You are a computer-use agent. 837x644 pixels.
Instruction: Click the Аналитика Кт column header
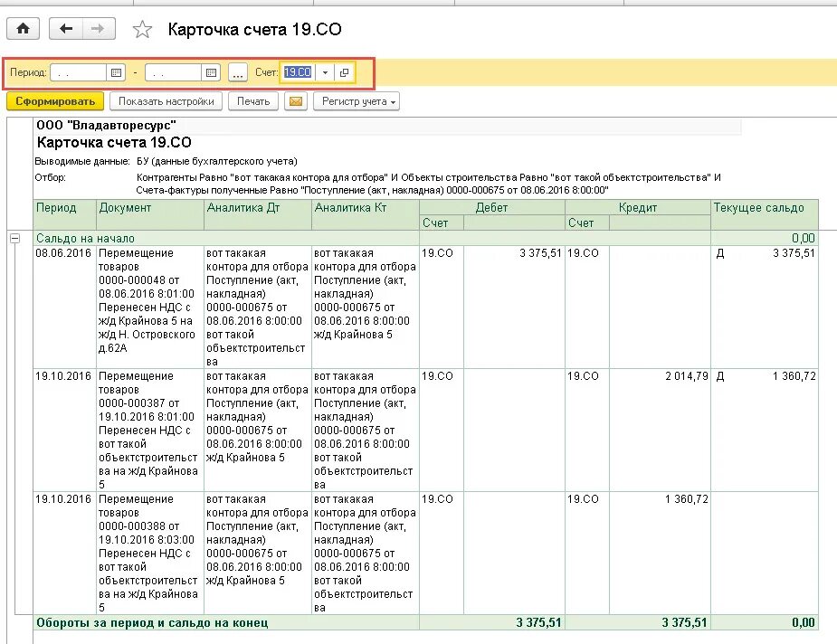(366, 215)
